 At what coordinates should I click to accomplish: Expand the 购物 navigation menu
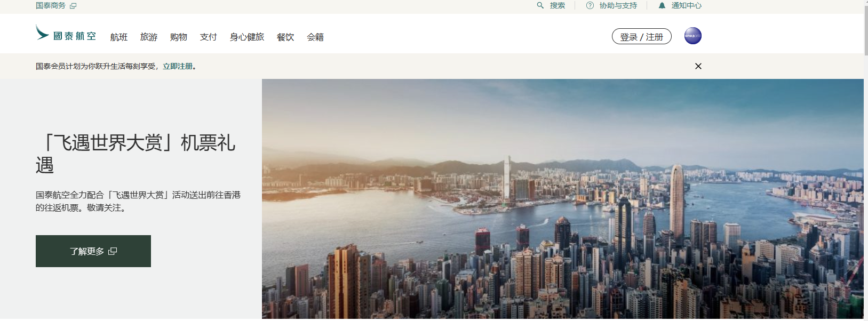(x=179, y=37)
